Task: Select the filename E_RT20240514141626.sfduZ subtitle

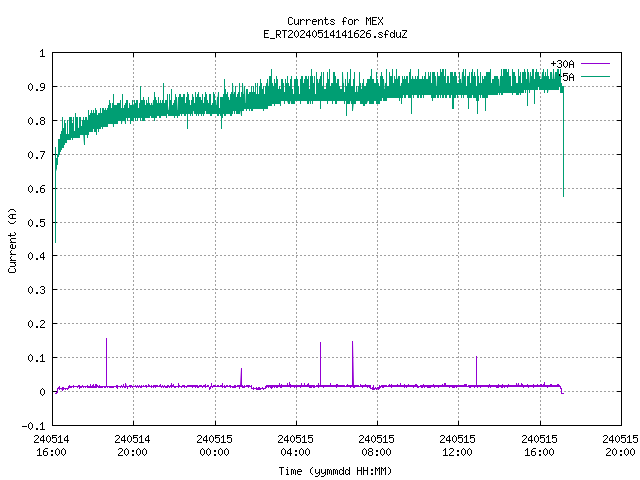Action: (335, 34)
